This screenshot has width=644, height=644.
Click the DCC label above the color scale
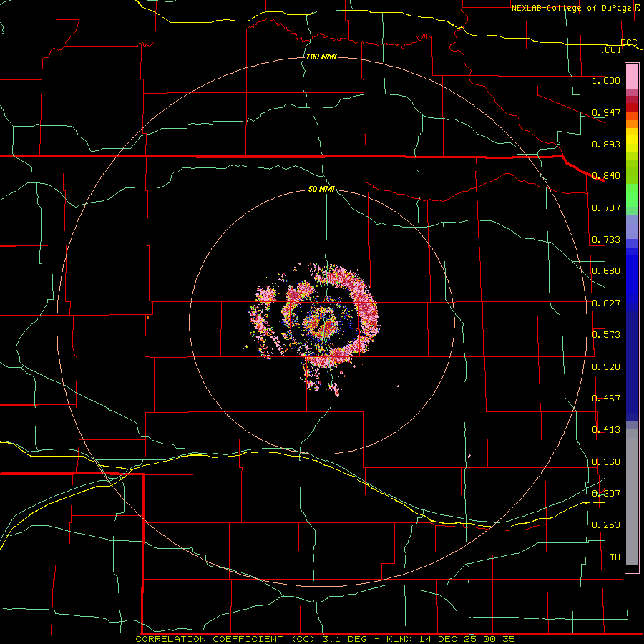[628, 42]
